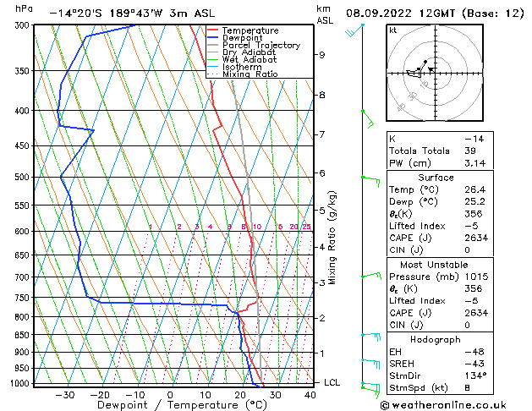Click the location header '-14°20'S 189°43'W 3m ASL'
The width and height of the screenshot is (532, 411).
[132, 14]
